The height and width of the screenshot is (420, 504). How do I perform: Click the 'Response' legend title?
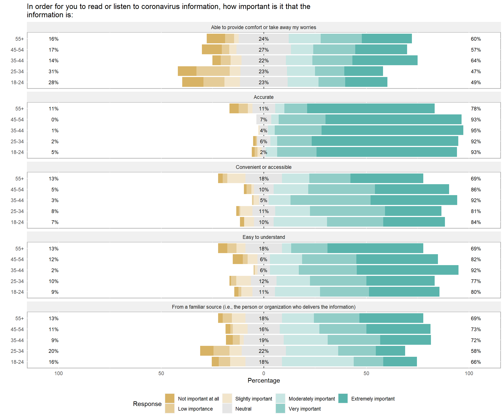click(147, 404)
